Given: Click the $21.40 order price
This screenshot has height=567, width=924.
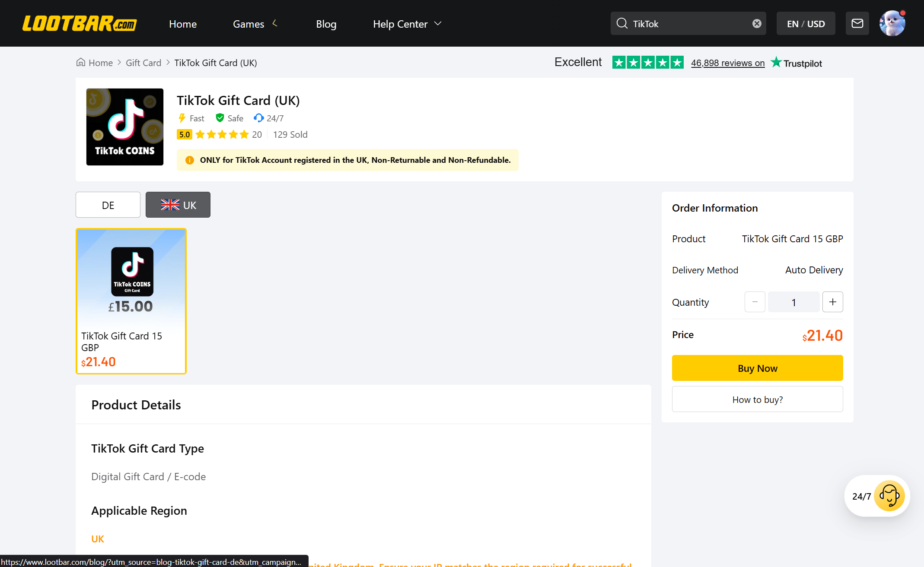Looking at the screenshot, I should click(822, 335).
